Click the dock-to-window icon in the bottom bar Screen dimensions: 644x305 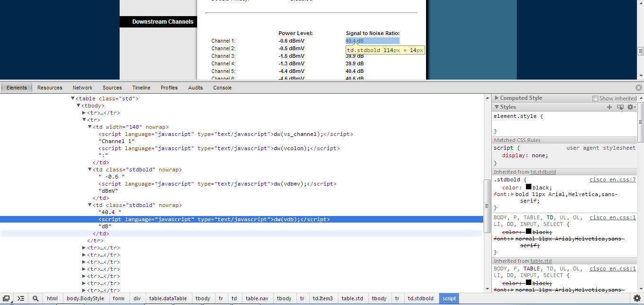click(7, 298)
